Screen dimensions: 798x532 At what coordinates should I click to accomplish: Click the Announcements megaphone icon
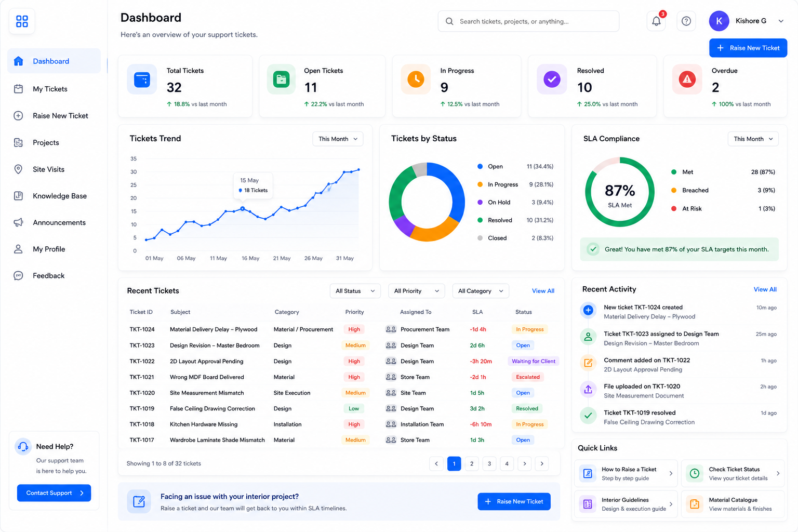tap(18, 222)
